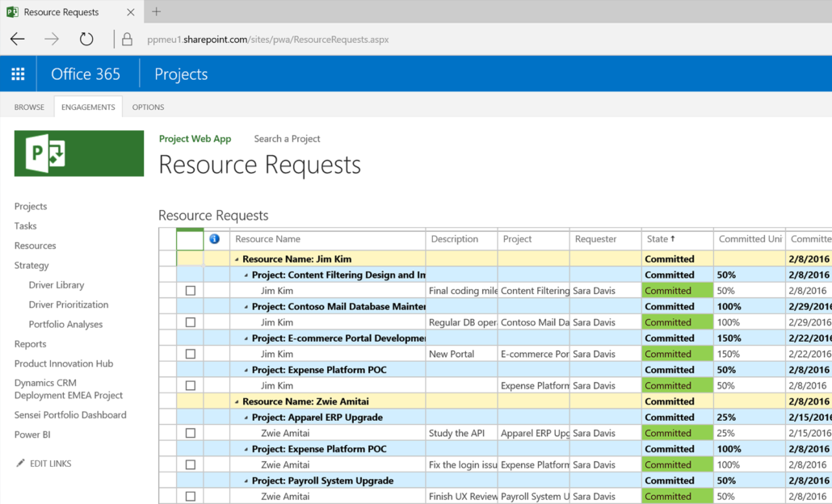Open Tasks in the left navigation
The width and height of the screenshot is (832, 504).
(x=26, y=225)
